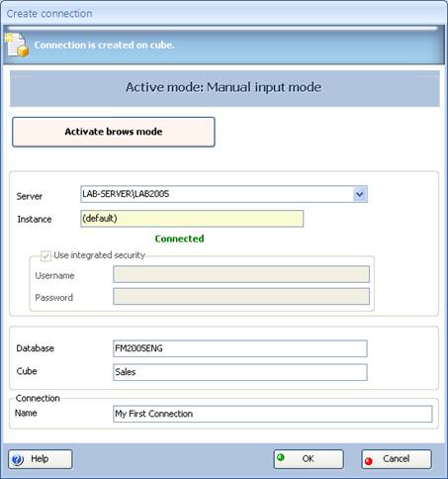Click the Instance field showing (default)

(x=192, y=219)
